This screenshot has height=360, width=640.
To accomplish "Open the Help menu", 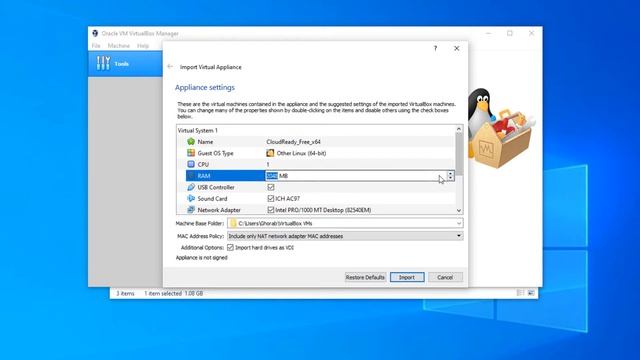I will tap(143, 46).
